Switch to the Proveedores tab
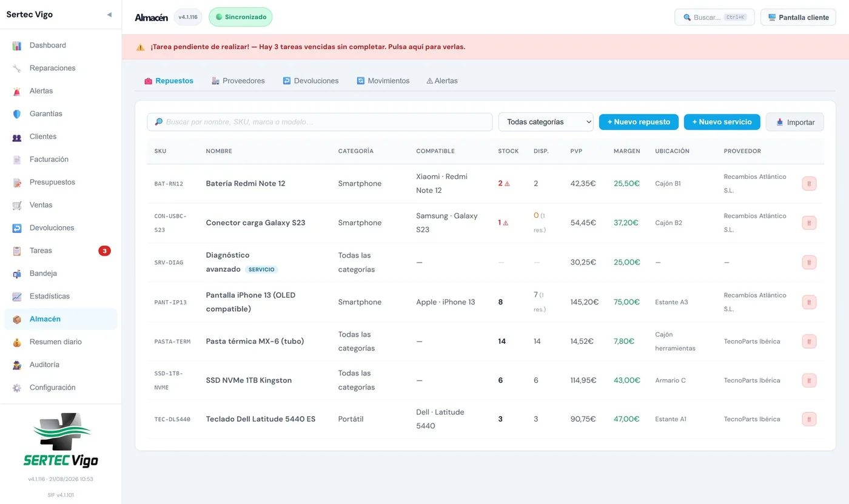This screenshot has height=504, width=849. [238, 81]
